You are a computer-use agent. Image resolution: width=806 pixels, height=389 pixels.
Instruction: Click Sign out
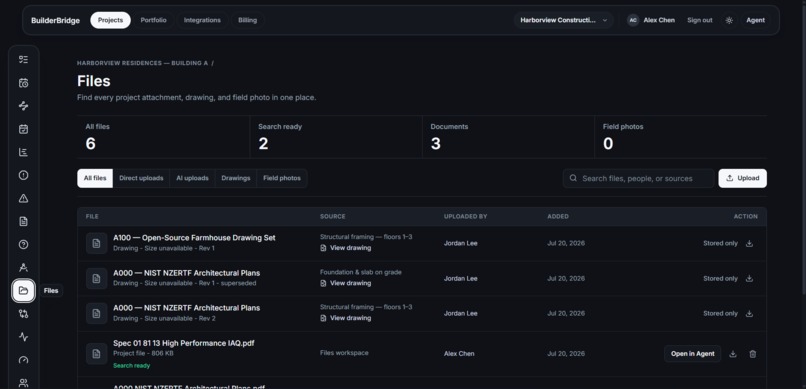click(700, 21)
